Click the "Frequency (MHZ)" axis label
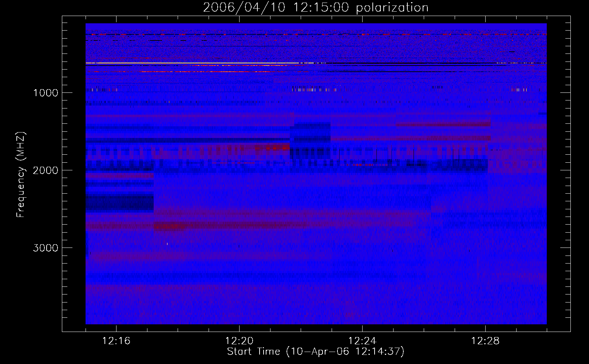The width and height of the screenshot is (589, 364). [x=21, y=175]
